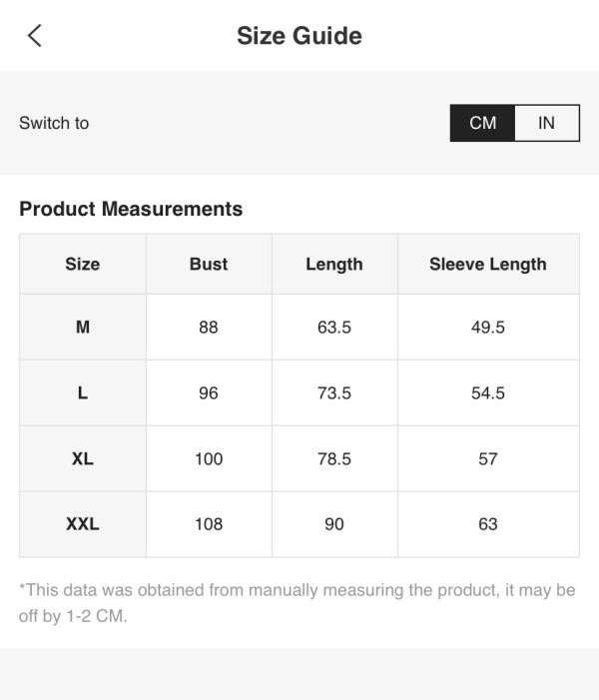This screenshot has width=599, height=700.
Task: Tap the bust value 96
Action: 209,392
